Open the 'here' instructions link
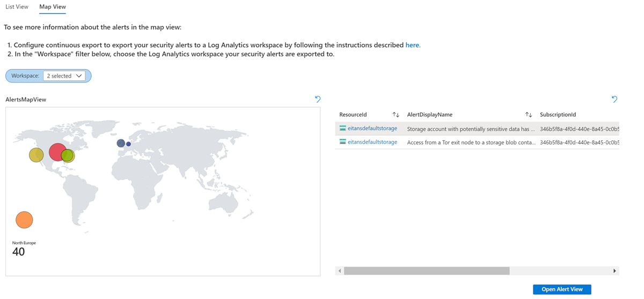 click(412, 45)
